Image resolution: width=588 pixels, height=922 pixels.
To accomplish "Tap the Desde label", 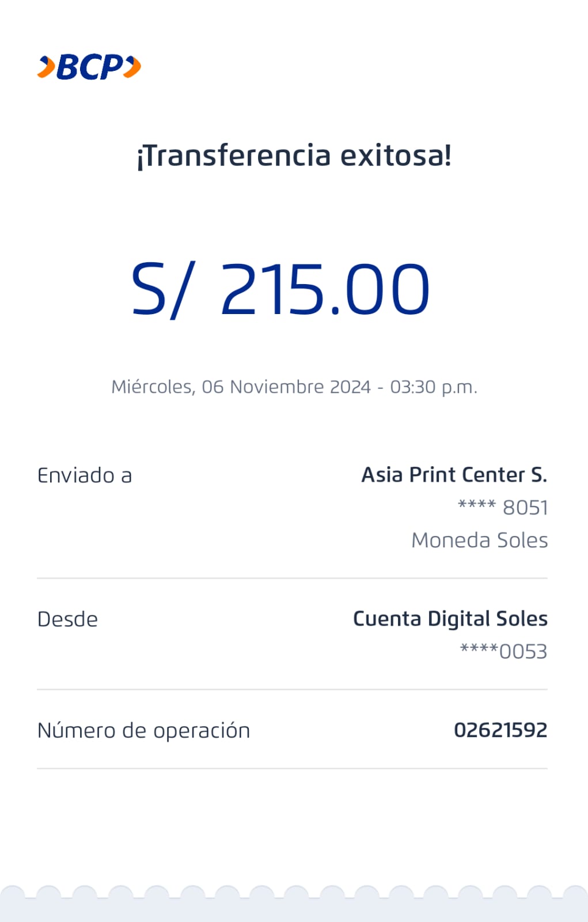I will 67,619.
